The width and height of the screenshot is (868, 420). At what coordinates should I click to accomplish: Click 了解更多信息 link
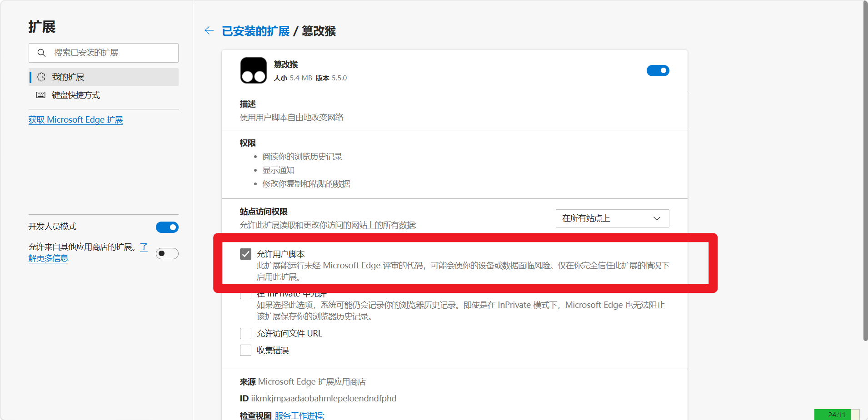tap(48, 258)
